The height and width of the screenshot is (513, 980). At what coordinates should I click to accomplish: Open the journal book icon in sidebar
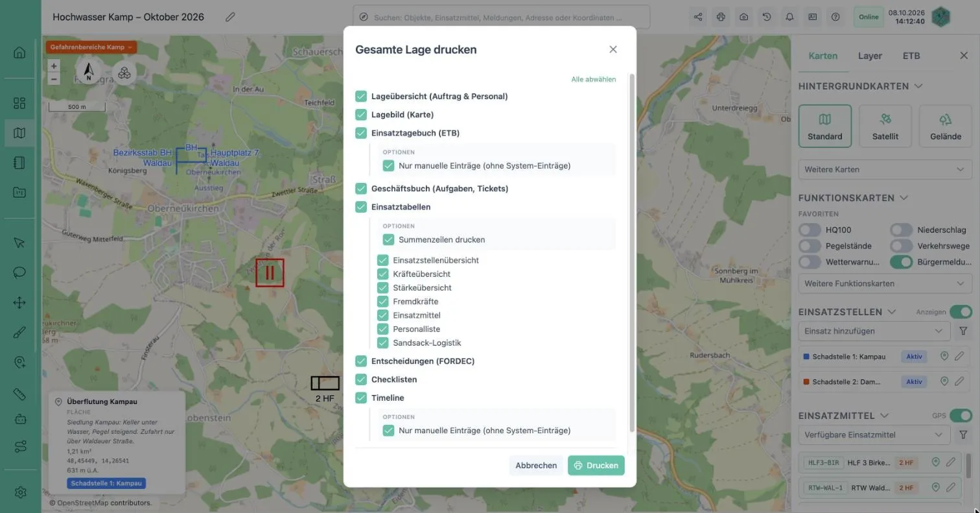(x=19, y=163)
